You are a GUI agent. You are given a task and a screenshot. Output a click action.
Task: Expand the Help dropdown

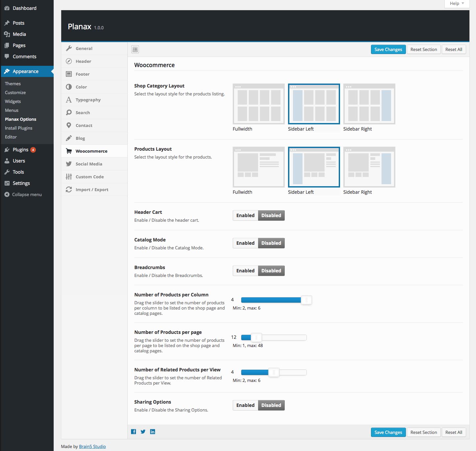coord(457,4)
